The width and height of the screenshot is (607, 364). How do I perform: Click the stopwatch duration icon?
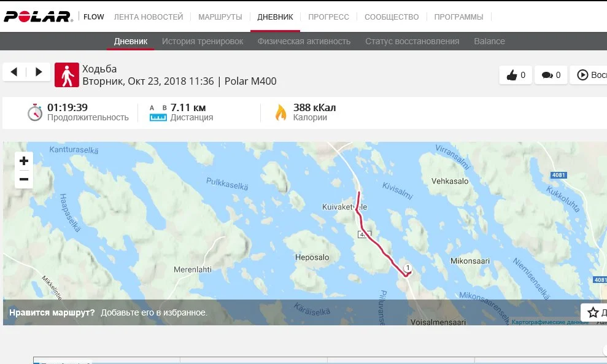pyautogui.click(x=35, y=112)
